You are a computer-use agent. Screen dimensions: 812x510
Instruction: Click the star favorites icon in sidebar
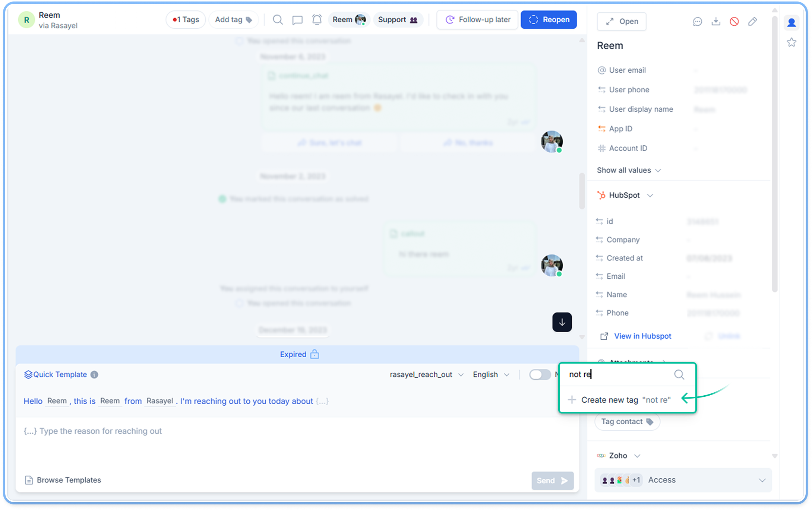pos(791,42)
